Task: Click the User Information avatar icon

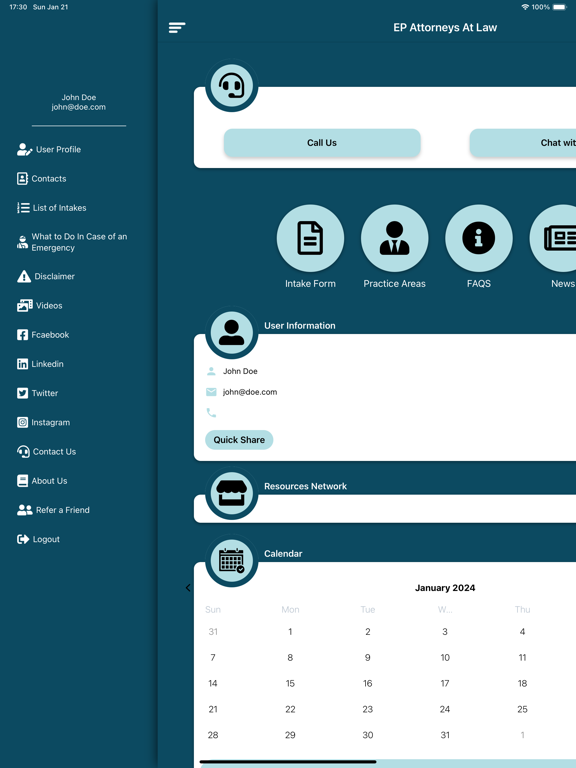Action: click(x=231, y=333)
